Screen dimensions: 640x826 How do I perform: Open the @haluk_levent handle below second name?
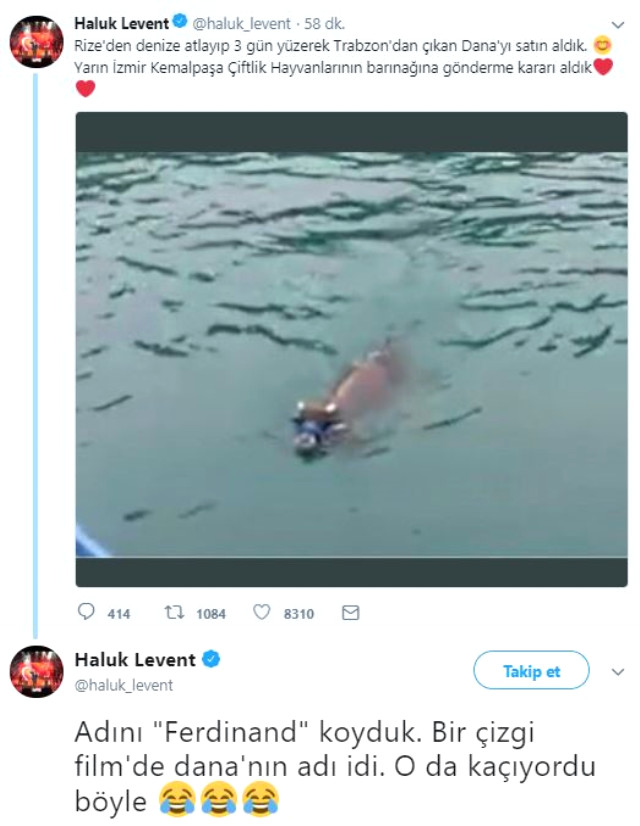coord(124,685)
